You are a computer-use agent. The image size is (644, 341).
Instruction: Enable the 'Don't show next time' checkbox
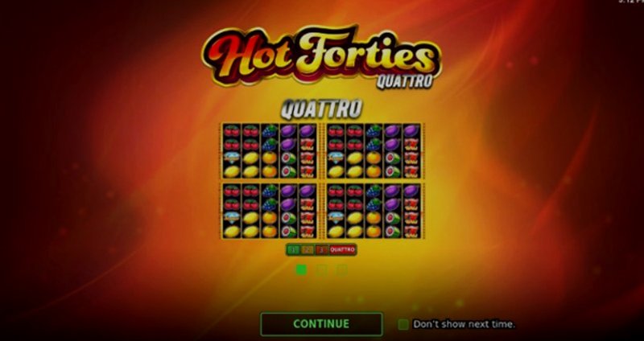(x=403, y=324)
